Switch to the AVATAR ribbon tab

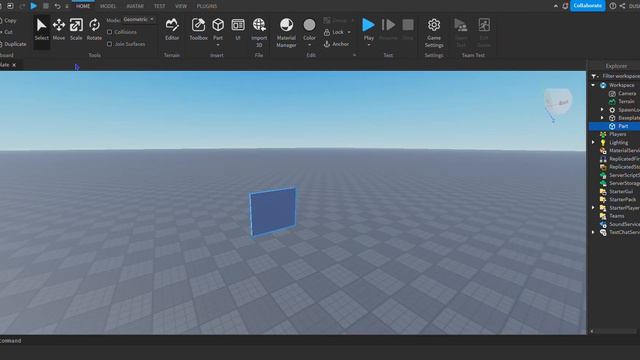(x=135, y=6)
